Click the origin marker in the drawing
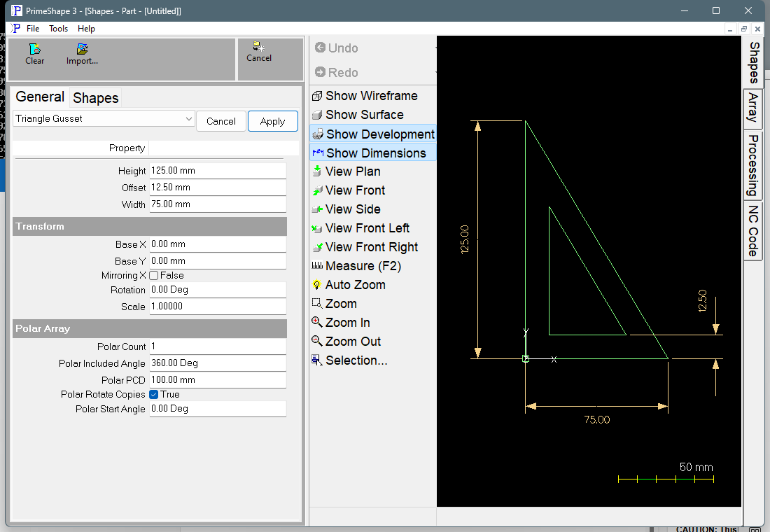Viewport: 770px width, 532px height. point(526,358)
